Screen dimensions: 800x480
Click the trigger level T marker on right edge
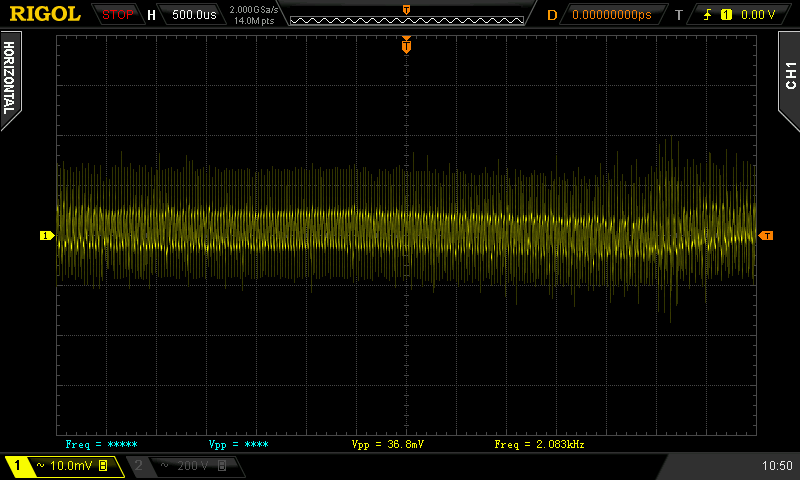point(766,236)
